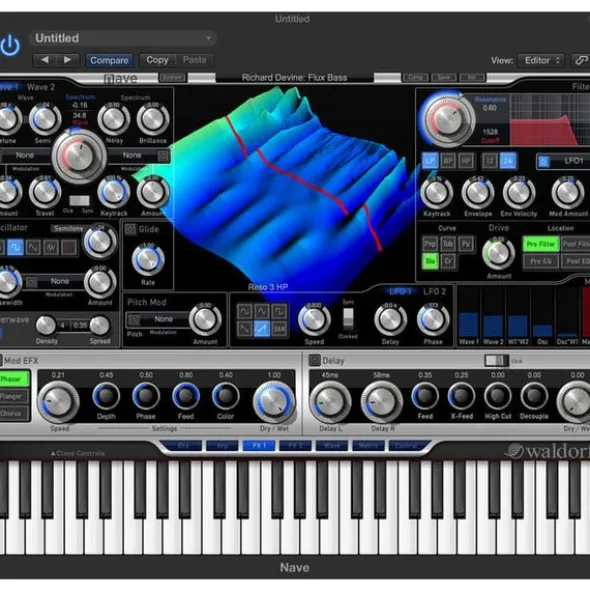Switch to the LFO 2 tab
Image resolution: width=590 pixels, height=591 pixels.
coord(434,291)
